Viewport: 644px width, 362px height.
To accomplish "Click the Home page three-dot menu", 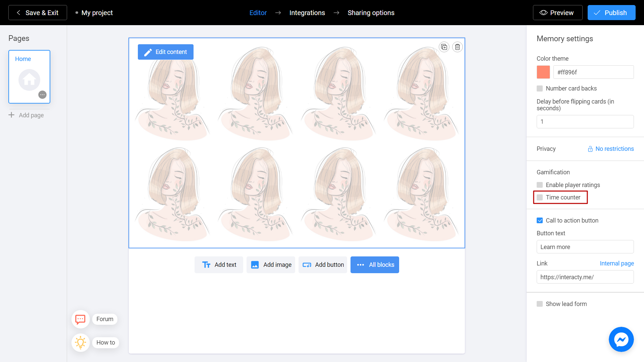I will [x=43, y=95].
